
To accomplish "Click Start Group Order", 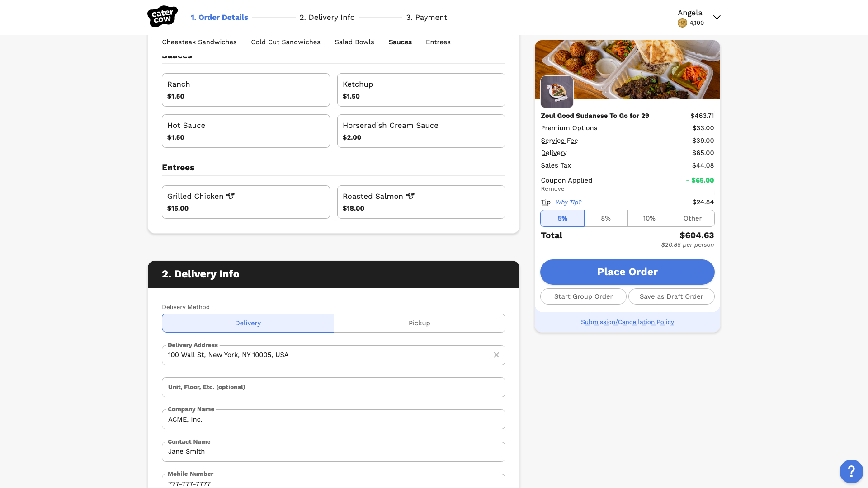I will [583, 296].
